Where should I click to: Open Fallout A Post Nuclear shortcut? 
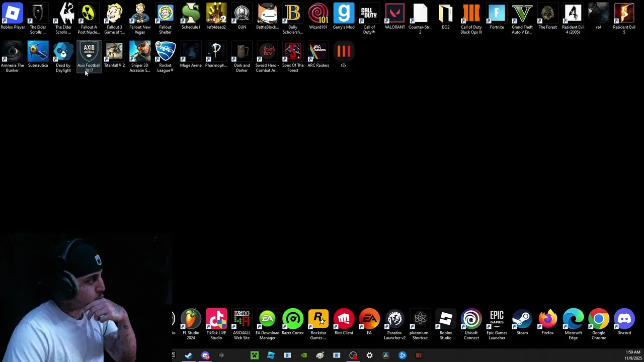pyautogui.click(x=89, y=19)
